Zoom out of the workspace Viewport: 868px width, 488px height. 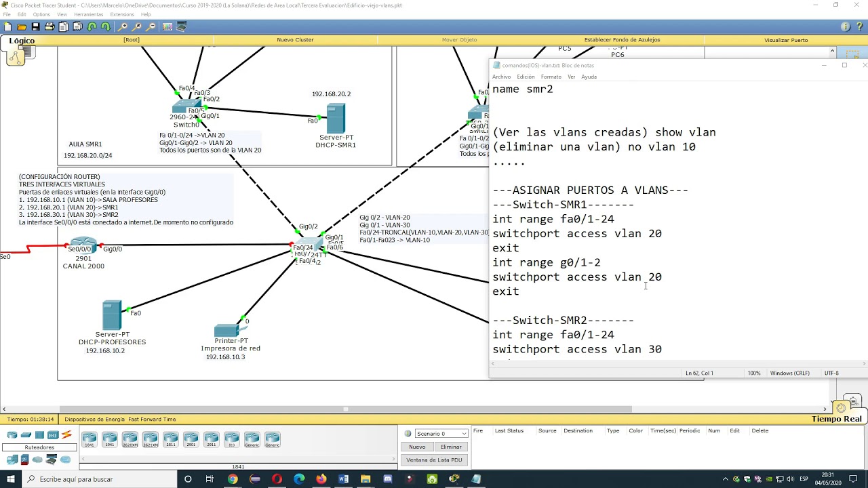[x=151, y=27]
